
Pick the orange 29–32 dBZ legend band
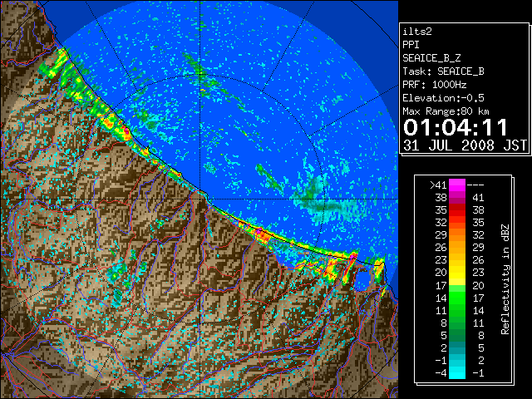pyautogui.click(x=457, y=234)
